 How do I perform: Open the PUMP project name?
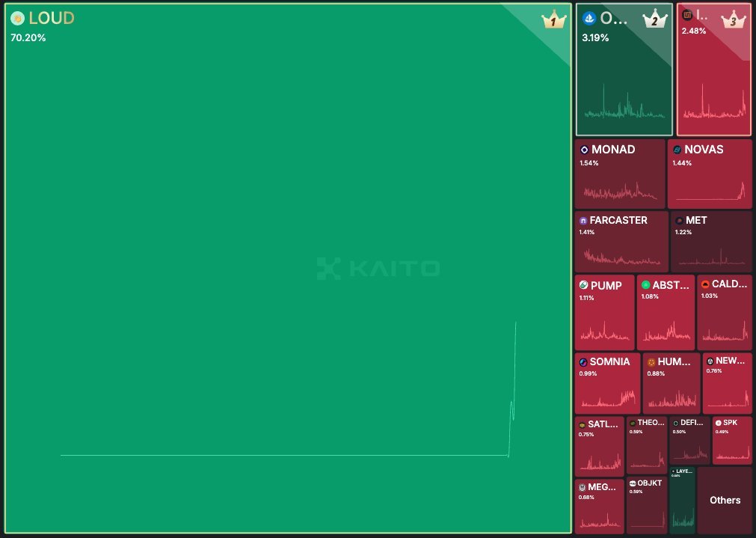pyautogui.click(x=606, y=286)
